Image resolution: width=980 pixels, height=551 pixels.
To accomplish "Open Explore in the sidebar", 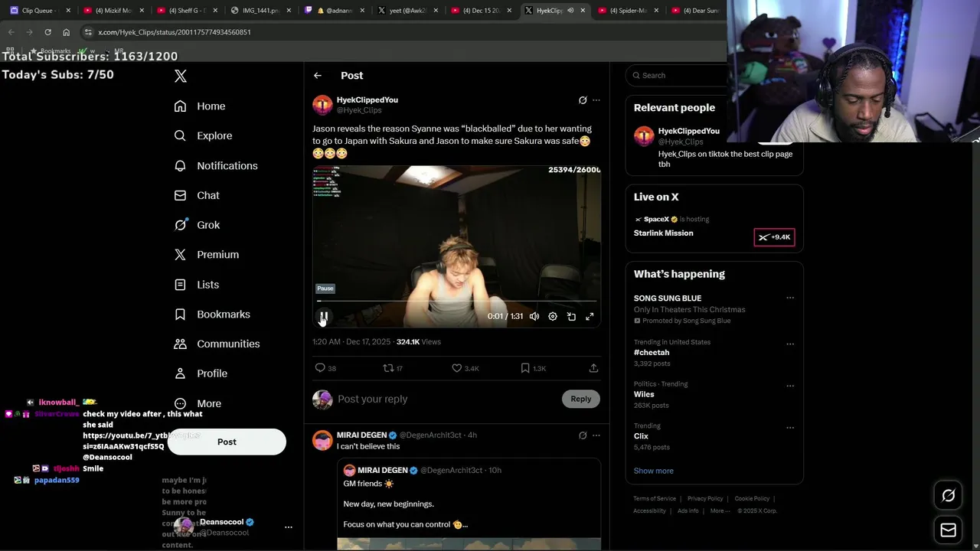I will pos(203,135).
